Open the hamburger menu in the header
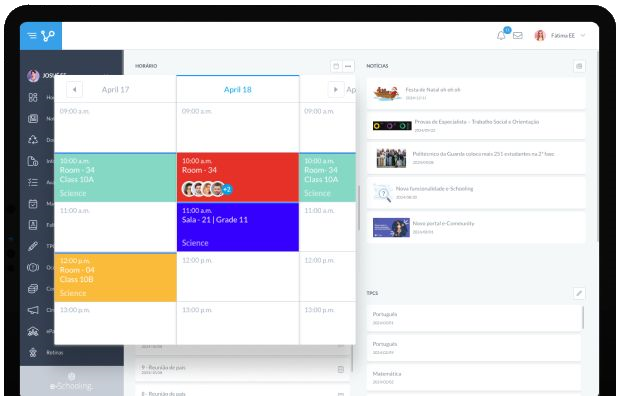This screenshot has height=396, width=620. tap(32, 36)
